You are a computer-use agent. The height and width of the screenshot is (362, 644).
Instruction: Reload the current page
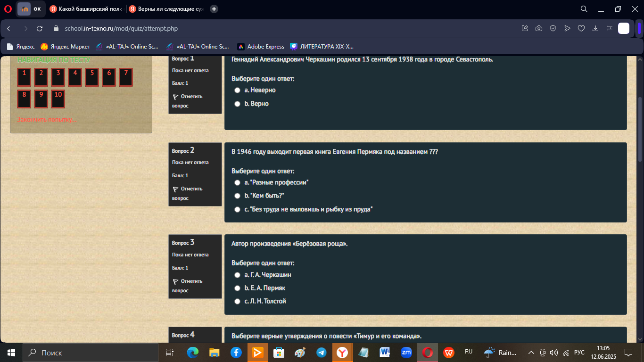(x=40, y=29)
